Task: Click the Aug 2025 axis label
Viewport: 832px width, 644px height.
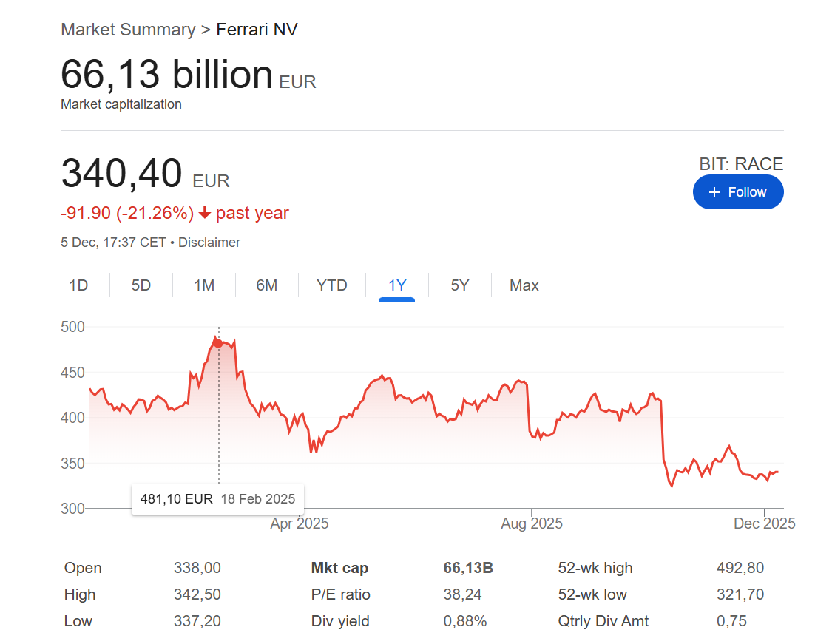Action: pos(532,523)
